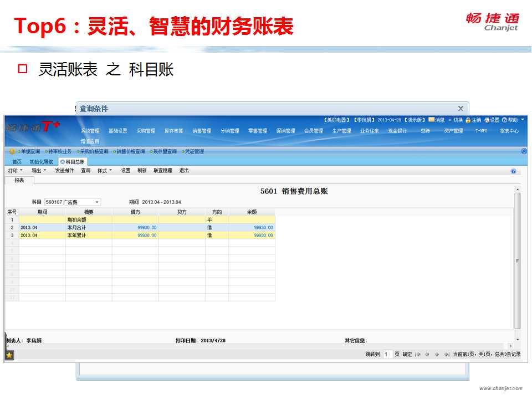
Task: Go to the last page of records
Action: coord(447,354)
